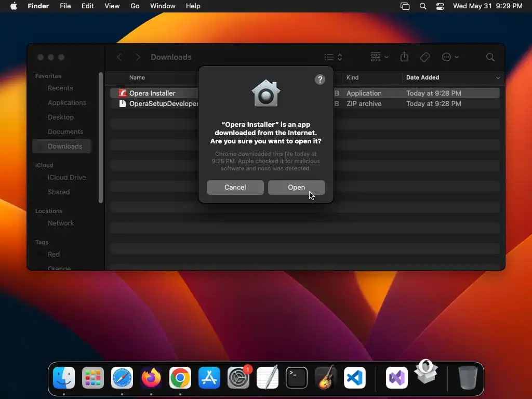Open Visual Studio Code from the Dock

click(355, 378)
